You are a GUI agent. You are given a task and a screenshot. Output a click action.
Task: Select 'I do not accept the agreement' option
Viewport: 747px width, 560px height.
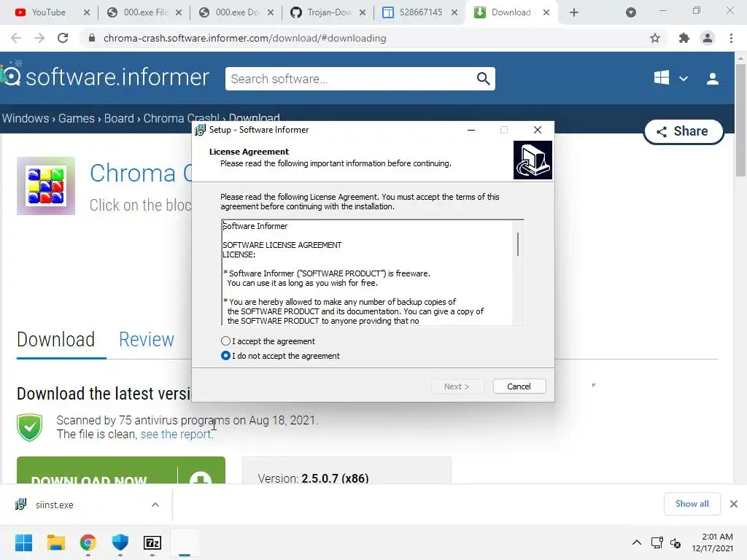click(226, 356)
